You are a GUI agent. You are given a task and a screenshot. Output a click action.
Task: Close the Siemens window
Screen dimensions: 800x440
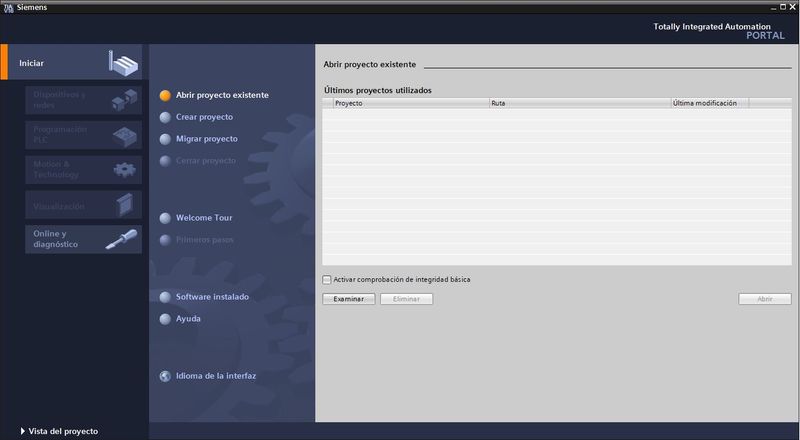pyautogui.click(x=793, y=7)
